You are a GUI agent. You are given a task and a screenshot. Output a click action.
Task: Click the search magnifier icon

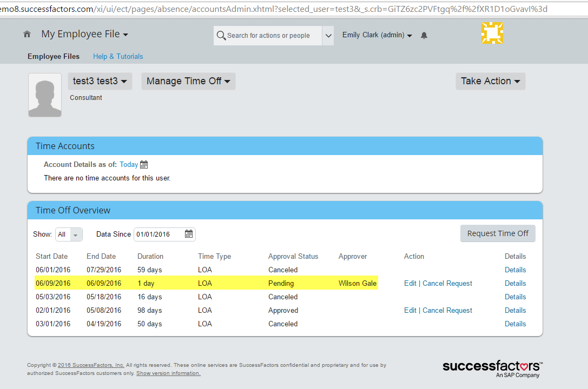[x=221, y=35]
